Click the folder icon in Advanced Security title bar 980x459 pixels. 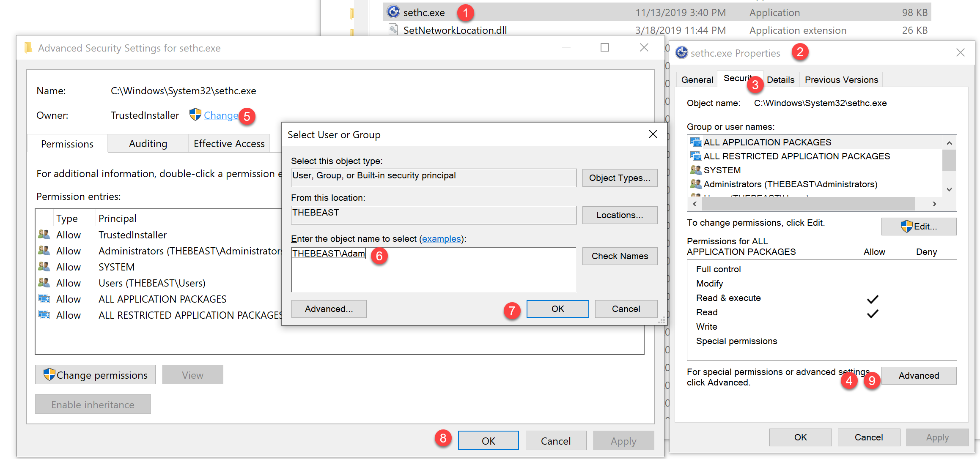click(28, 48)
